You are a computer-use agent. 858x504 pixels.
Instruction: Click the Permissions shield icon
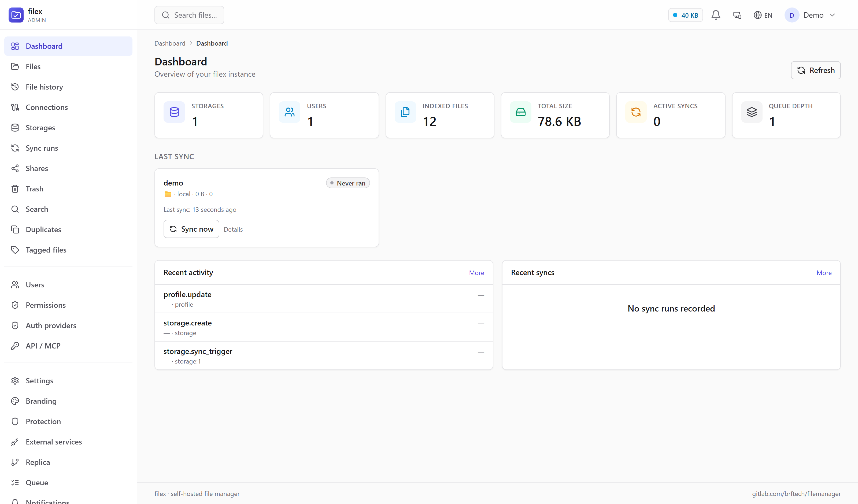15,305
